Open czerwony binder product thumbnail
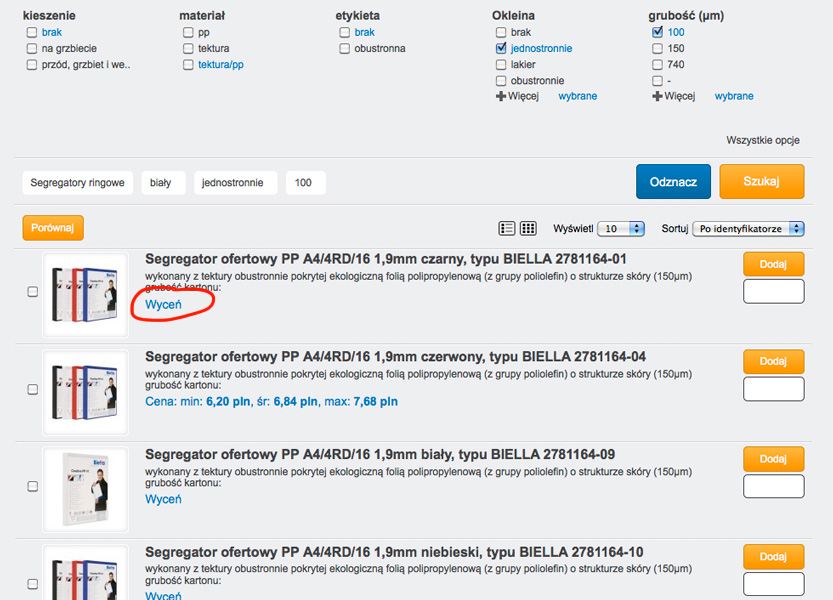The image size is (833, 600). (x=86, y=392)
